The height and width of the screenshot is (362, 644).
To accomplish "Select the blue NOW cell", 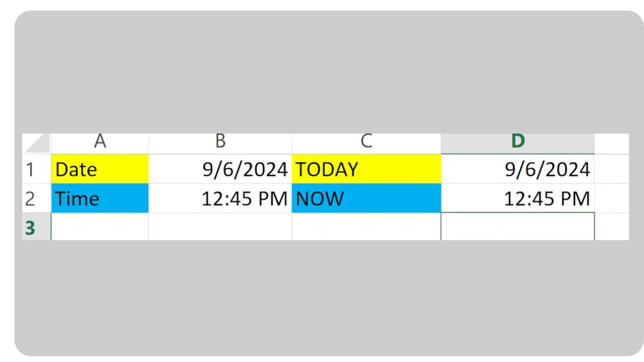I will (x=366, y=199).
